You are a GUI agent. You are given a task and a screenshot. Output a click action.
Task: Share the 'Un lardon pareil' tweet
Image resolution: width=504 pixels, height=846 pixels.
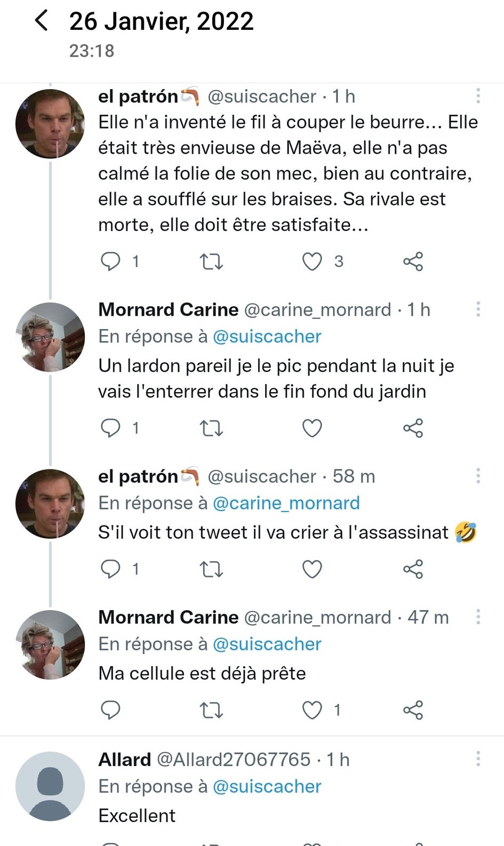pos(413,428)
